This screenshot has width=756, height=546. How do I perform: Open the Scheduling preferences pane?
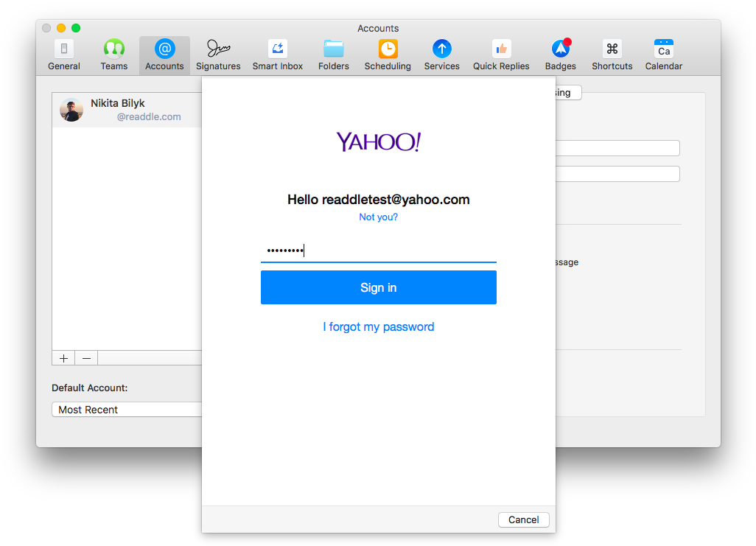(388, 55)
